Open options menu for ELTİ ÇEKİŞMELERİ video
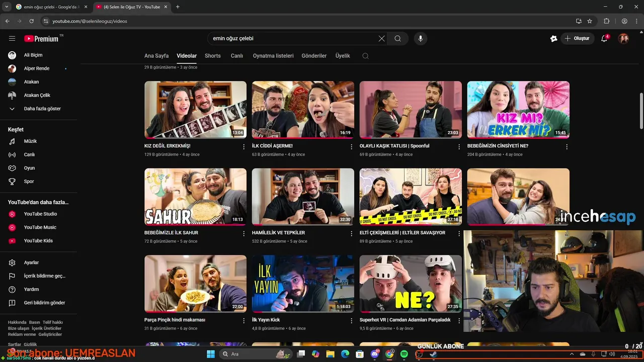The image size is (644, 362). point(459,234)
